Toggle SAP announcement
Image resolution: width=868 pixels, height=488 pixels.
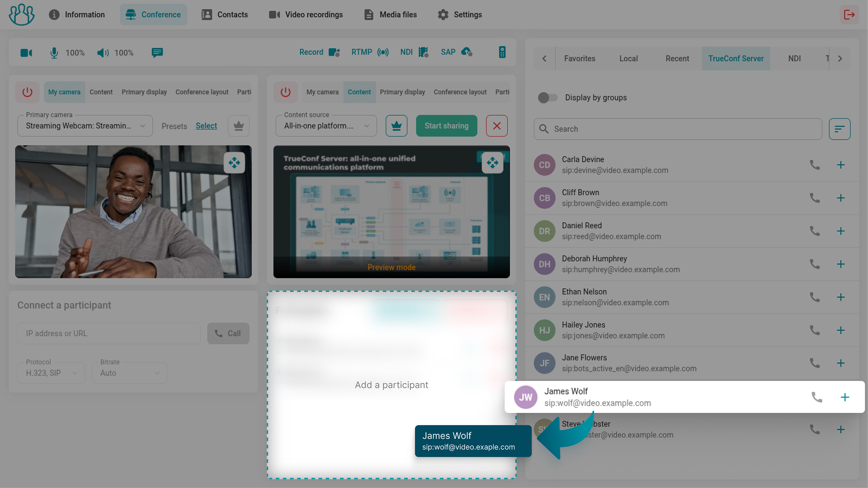457,52
